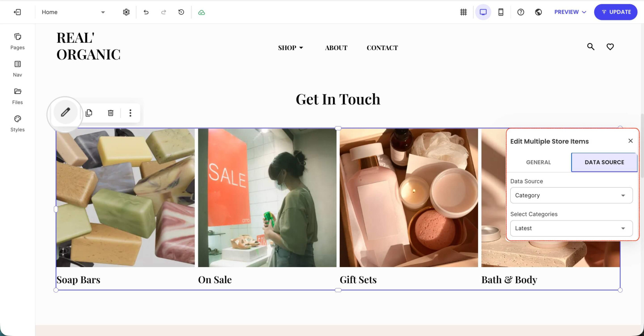Switch to the GENERAL tab
The height and width of the screenshot is (336, 644).
pyautogui.click(x=538, y=162)
